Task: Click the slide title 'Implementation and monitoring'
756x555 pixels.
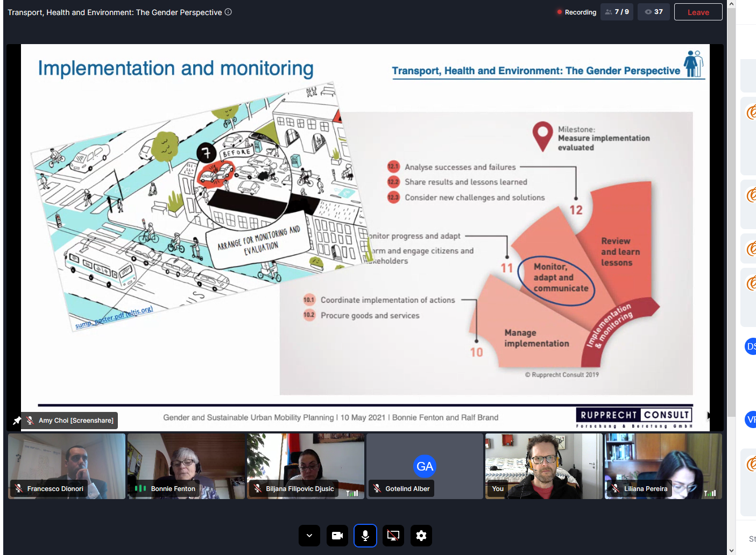Action: coord(175,69)
